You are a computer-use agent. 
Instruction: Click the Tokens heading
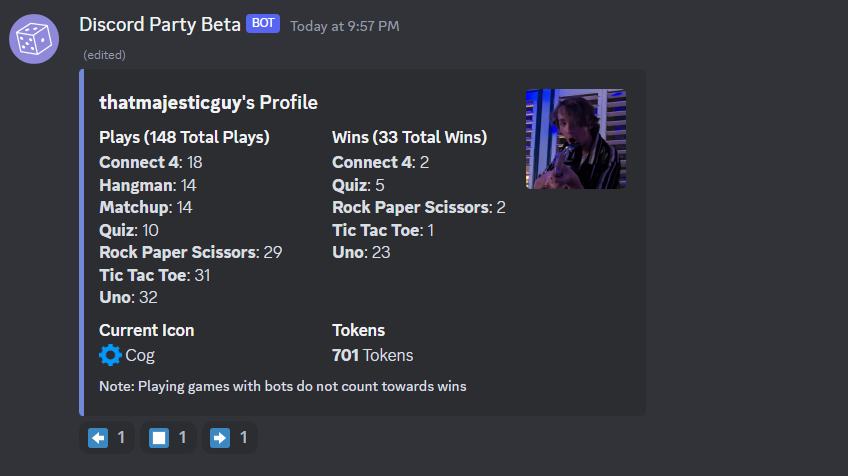coord(359,330)
